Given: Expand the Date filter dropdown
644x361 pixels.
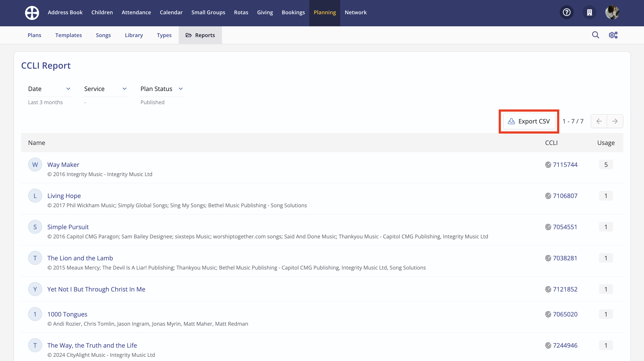Looking at the screenshot, I should 49,89.
